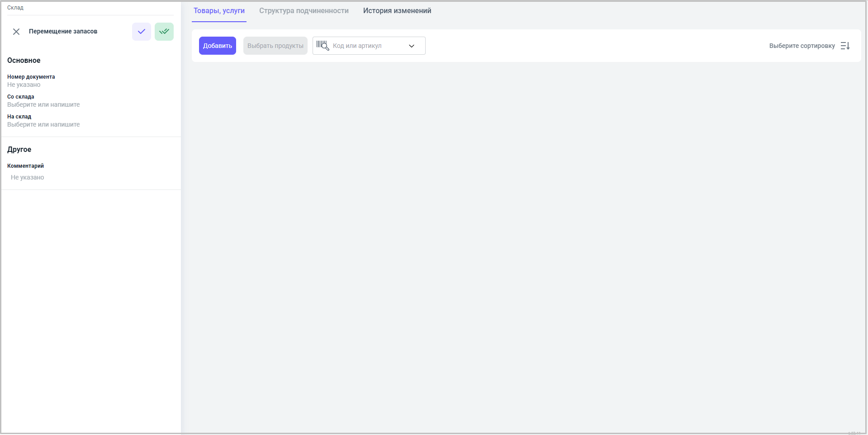
Task: Open the Товары, услуги tab
Action: 219,11
